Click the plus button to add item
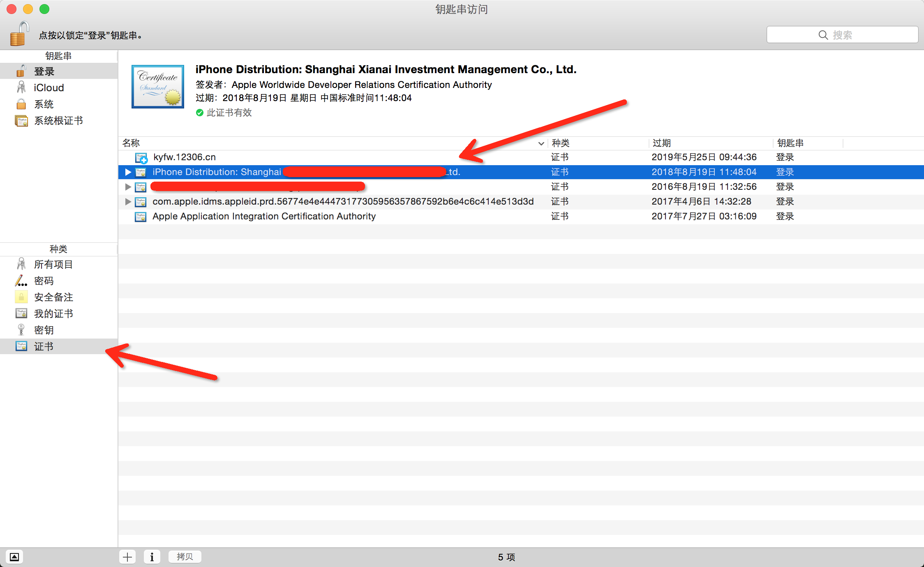 pos(127,557)
